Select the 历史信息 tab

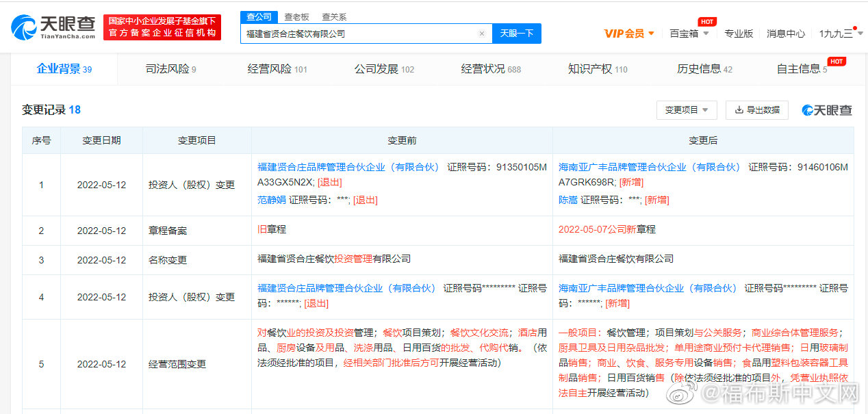coord(704,69)
